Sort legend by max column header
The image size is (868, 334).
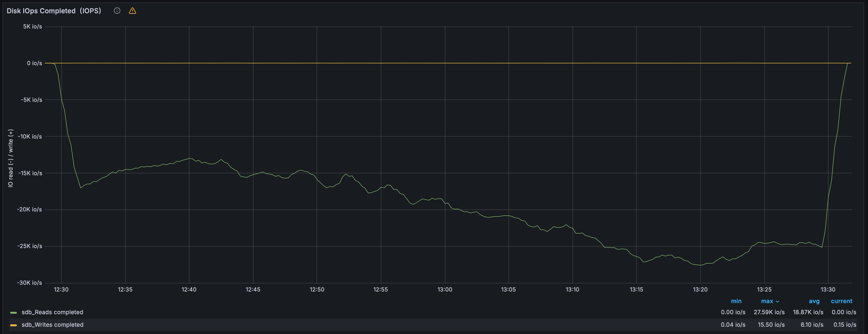767,301
